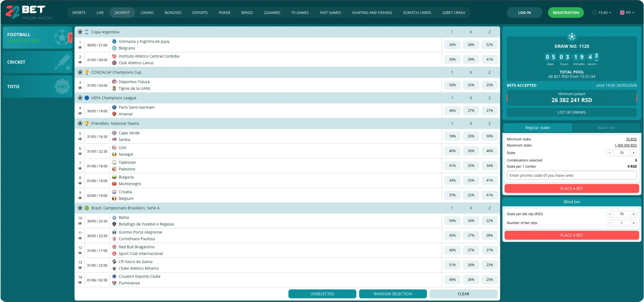Click the 1 400 000 RSD maximum stake link
The height and width of the screenshot is (302, 644).
pos(625,145)
